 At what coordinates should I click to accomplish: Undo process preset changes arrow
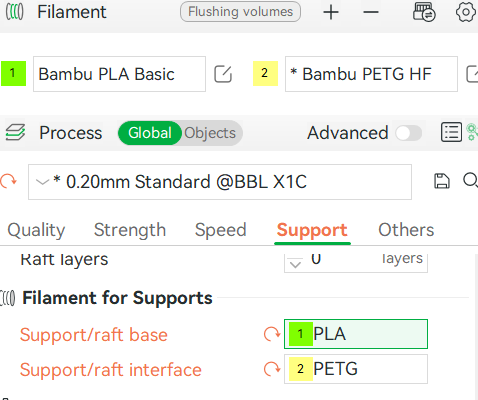point(8,181)
